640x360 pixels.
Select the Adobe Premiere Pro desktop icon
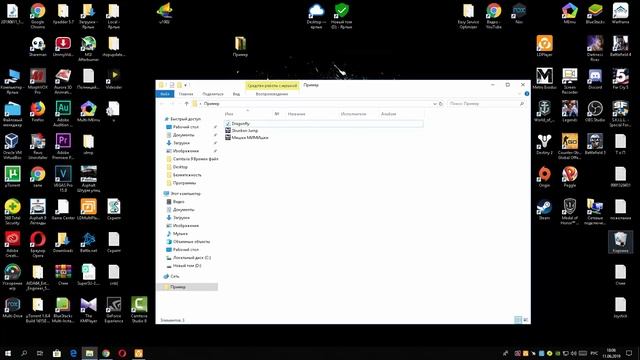[x=63, y=147]
